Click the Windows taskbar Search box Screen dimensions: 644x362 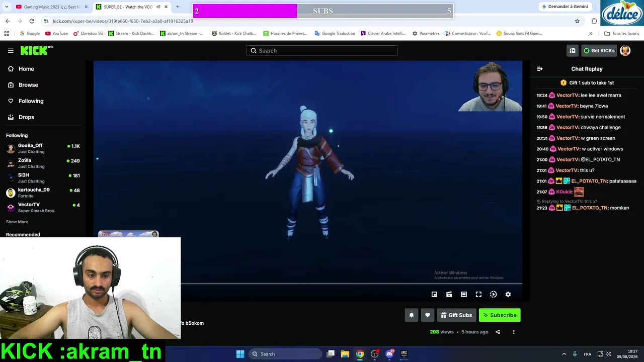(x=286, y=354)
